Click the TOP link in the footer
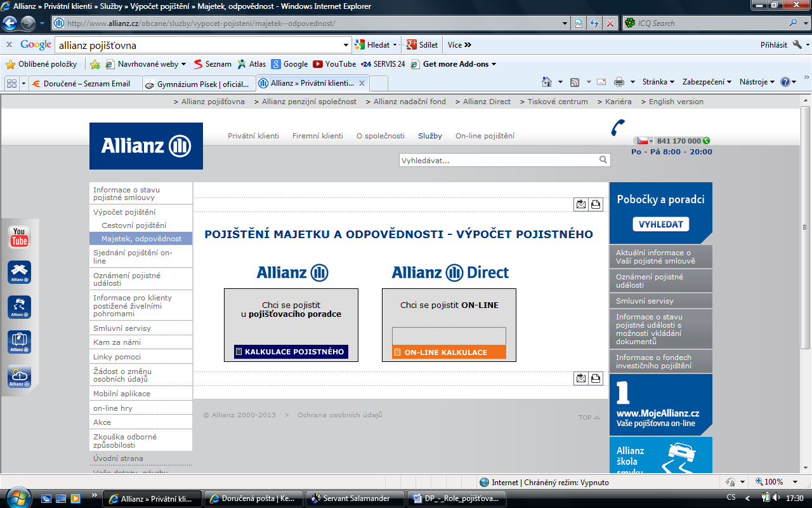 click(589, 417)
